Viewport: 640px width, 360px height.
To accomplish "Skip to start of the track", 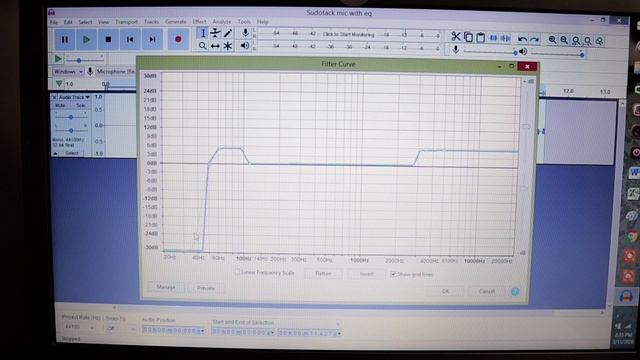I will coord(130,40).
